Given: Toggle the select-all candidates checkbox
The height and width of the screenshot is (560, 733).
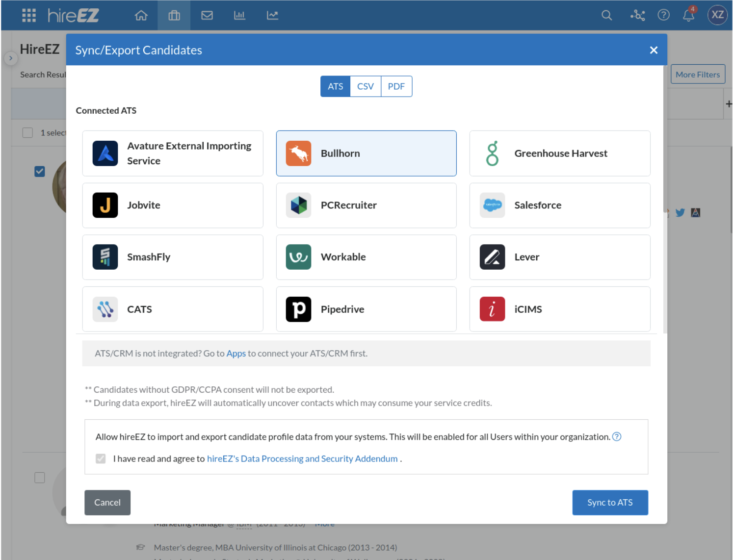Looking at the screenshot, I should pyautogui.click(x=28, y=133).
